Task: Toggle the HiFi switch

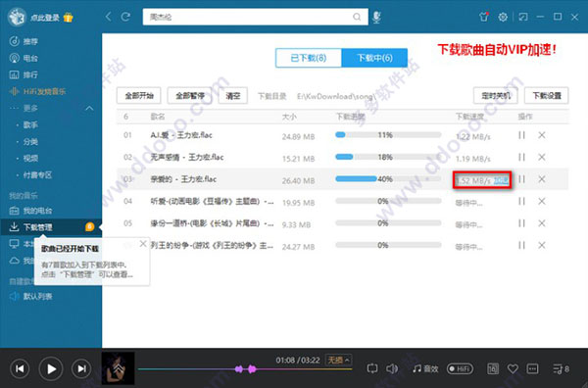Action: (x=460, y=368)
